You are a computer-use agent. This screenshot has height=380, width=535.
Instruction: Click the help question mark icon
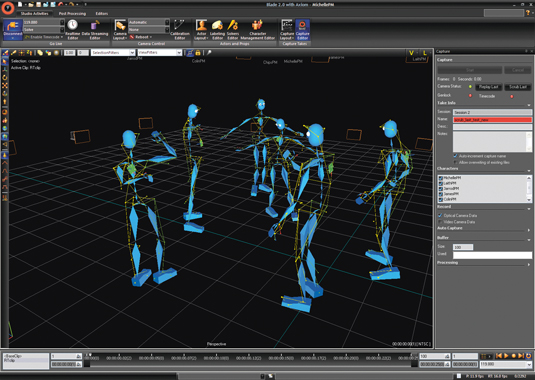click(529, 13)
